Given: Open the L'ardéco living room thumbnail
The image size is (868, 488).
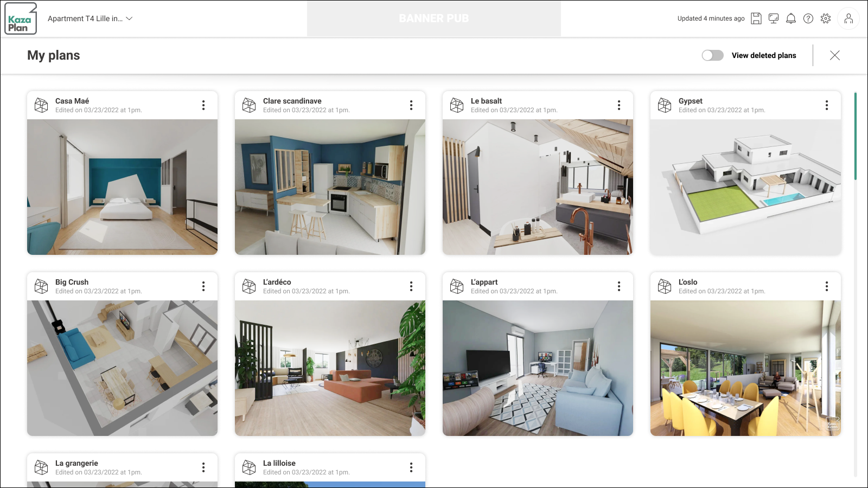Looking at the screenshot, I should pyautogui.click(x=330, y=368).
